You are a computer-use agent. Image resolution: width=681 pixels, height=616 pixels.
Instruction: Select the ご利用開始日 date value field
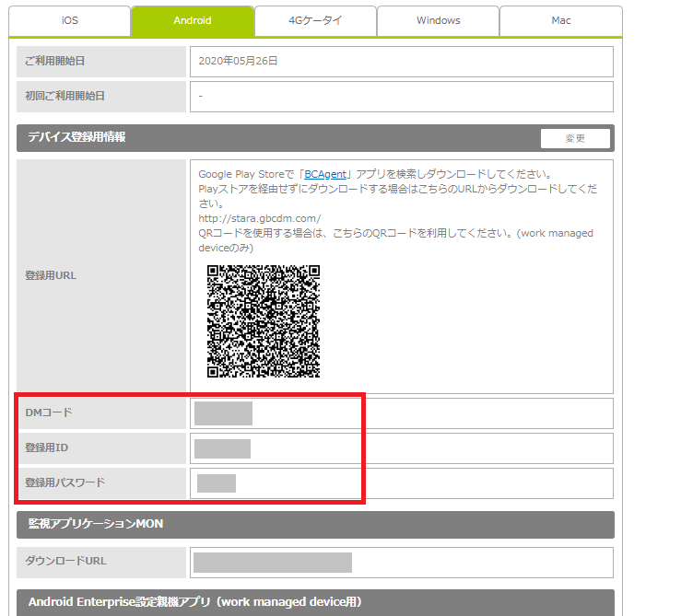click(x=401, y=62)
